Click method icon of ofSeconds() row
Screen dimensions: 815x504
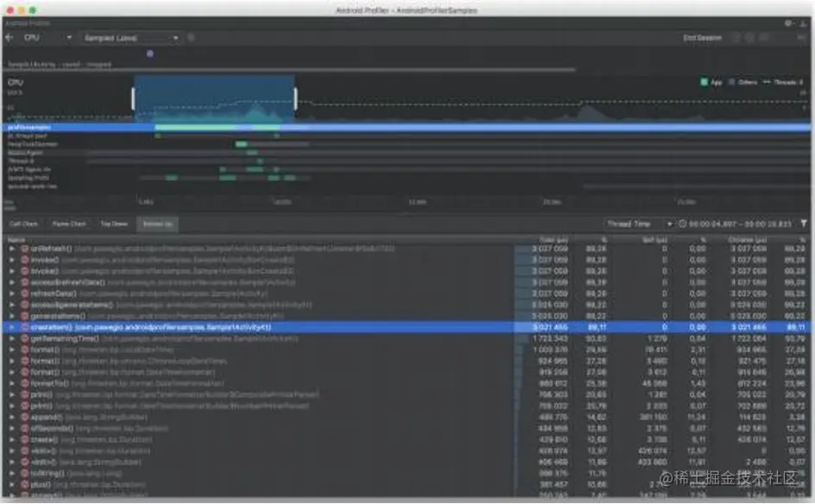tap(24, 429)
